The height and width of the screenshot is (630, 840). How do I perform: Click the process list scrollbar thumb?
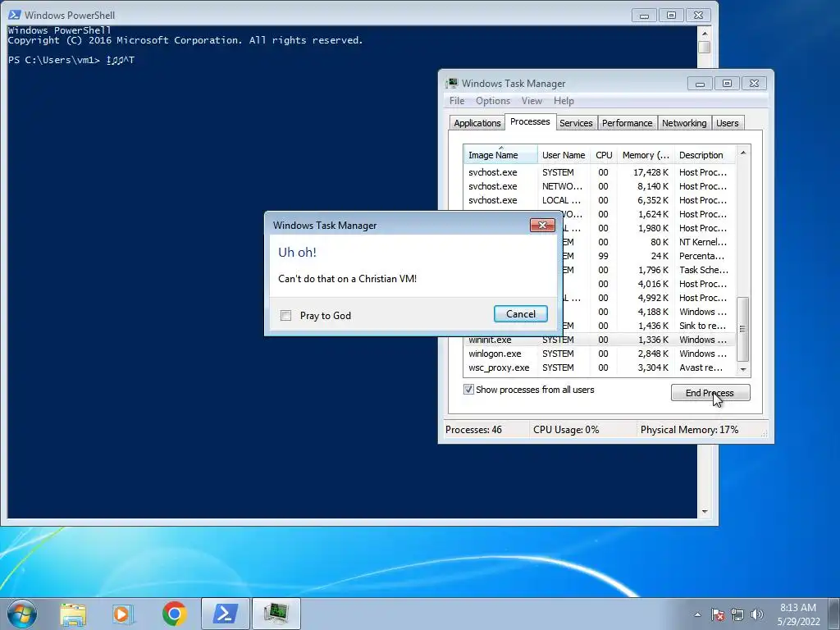[x=743, y=329]
